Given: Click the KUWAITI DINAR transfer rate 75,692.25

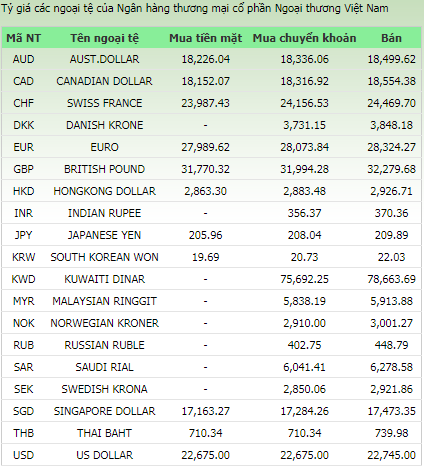Looking at the screenshot, I should (304, 279).
